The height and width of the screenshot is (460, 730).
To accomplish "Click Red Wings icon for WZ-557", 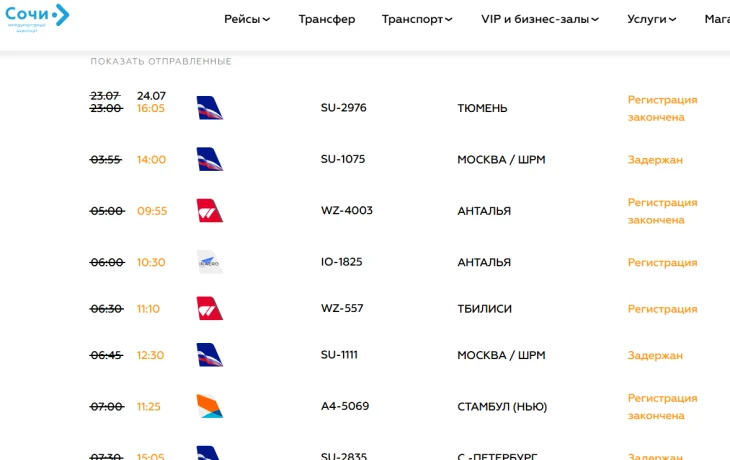I will (210, 308).
